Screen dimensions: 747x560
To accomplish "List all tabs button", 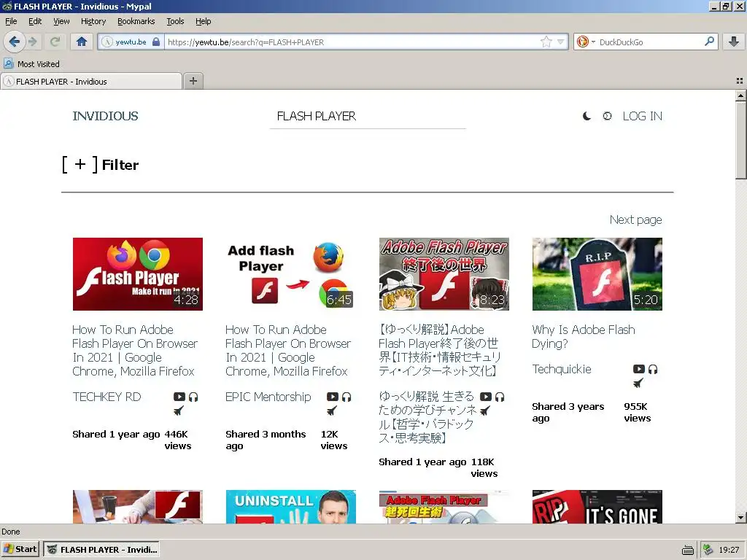I will point(740,81).
